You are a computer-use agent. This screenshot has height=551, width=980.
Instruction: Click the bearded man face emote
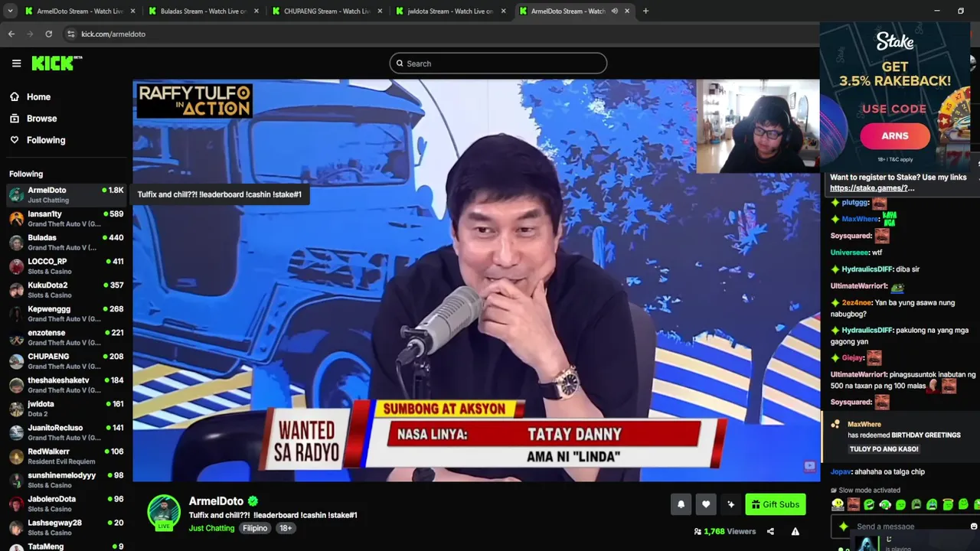point(853,504)
